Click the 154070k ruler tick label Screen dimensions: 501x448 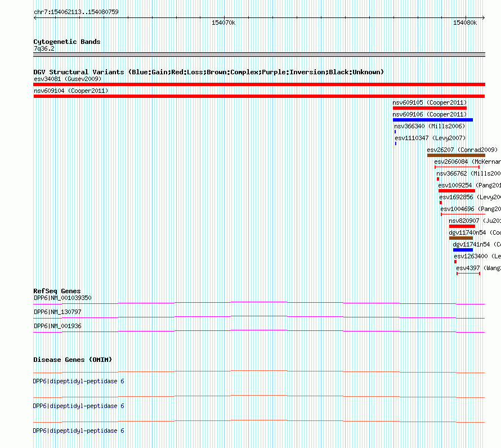click(223, 23)
